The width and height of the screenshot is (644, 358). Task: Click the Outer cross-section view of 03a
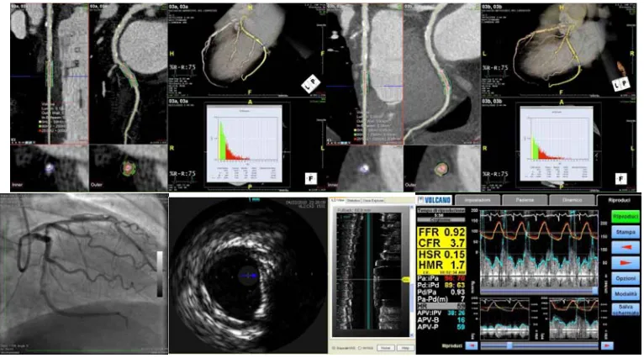(x=128, y=168)
